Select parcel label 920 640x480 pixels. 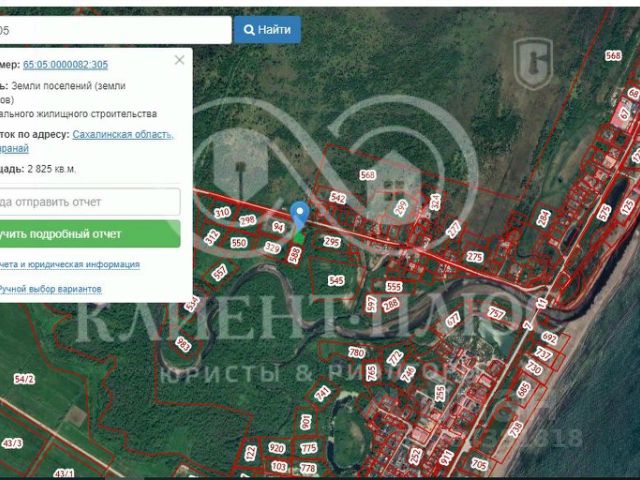[276, 448]
